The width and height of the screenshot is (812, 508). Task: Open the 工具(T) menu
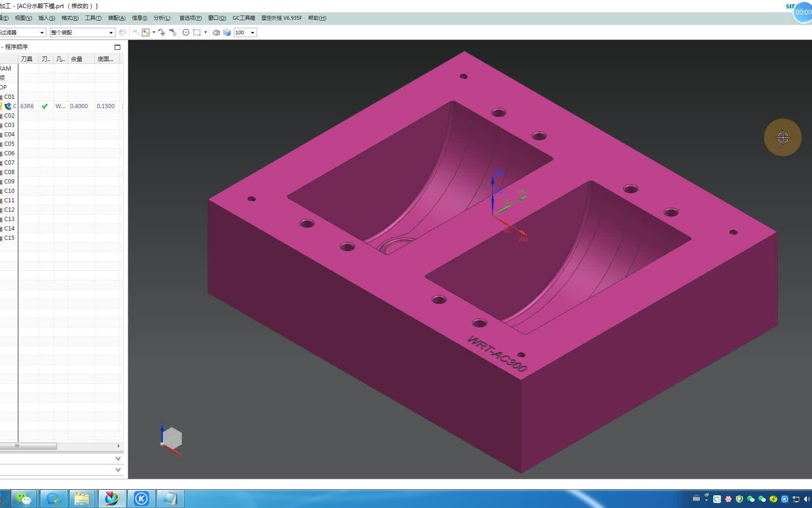coord(93,18)
